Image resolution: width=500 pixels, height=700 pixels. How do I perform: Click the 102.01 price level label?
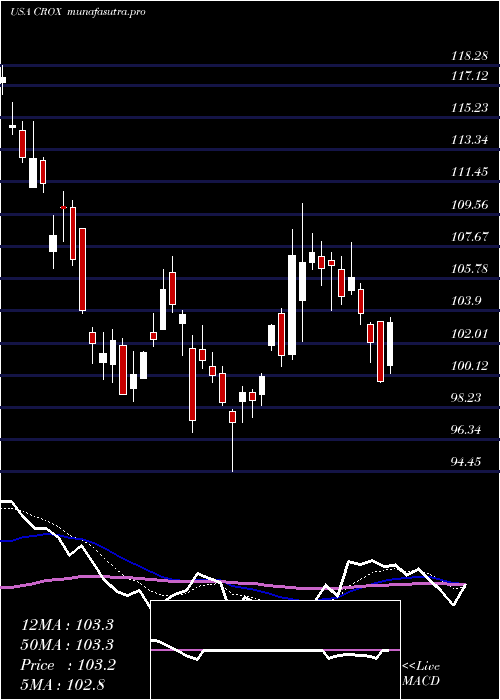[469, 334]
